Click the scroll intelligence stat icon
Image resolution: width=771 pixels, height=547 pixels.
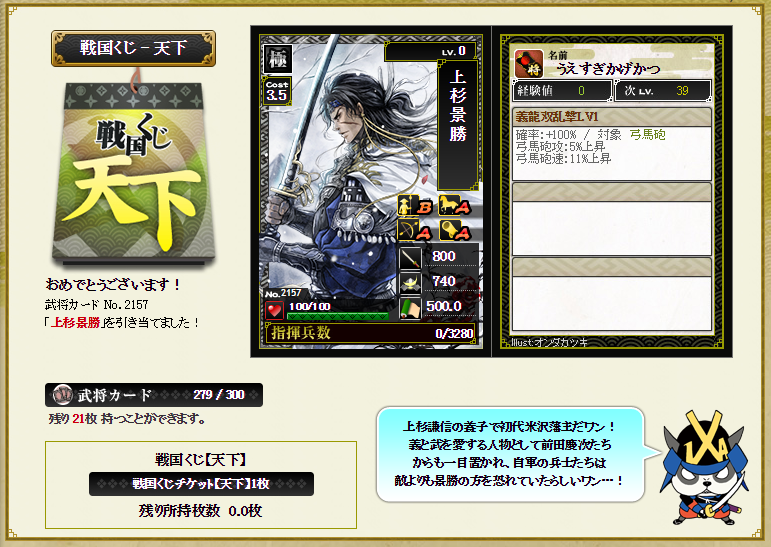click(x=411, y=308)
